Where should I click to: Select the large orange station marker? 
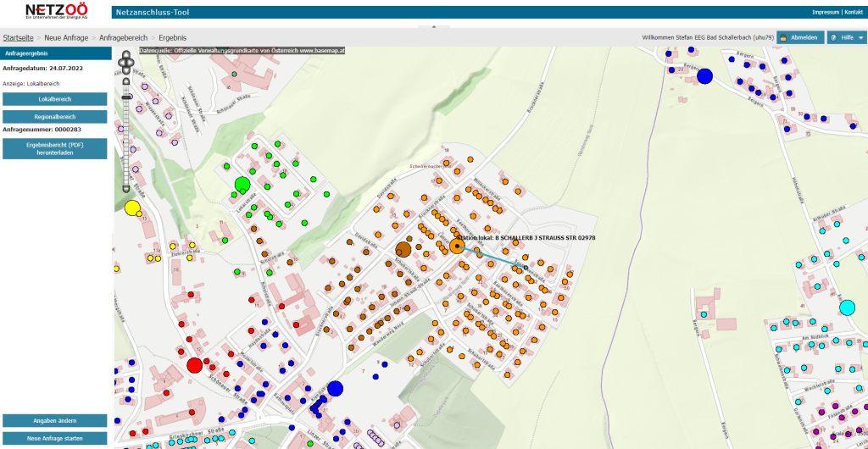click(457, 246)
